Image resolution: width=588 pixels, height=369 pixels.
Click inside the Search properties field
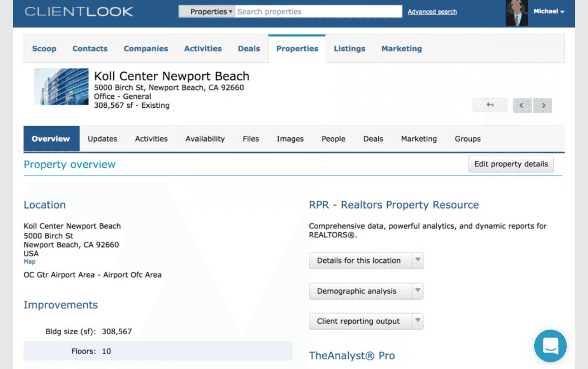click(x=318, y=11)
